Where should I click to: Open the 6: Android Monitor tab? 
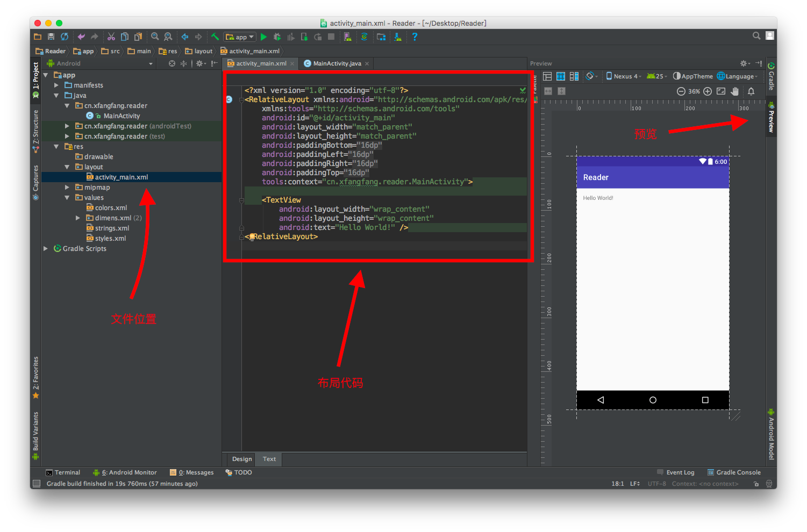pos(125,472)
